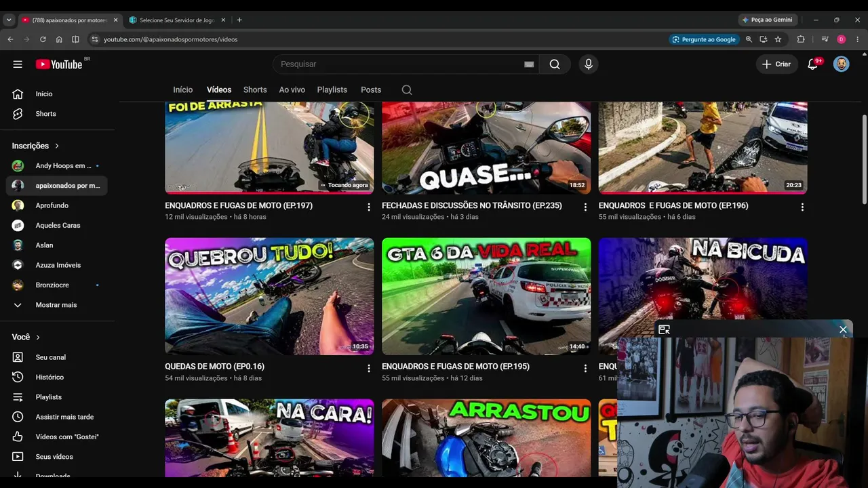Open the NA CARA video thumbnail

click(269, 438)
